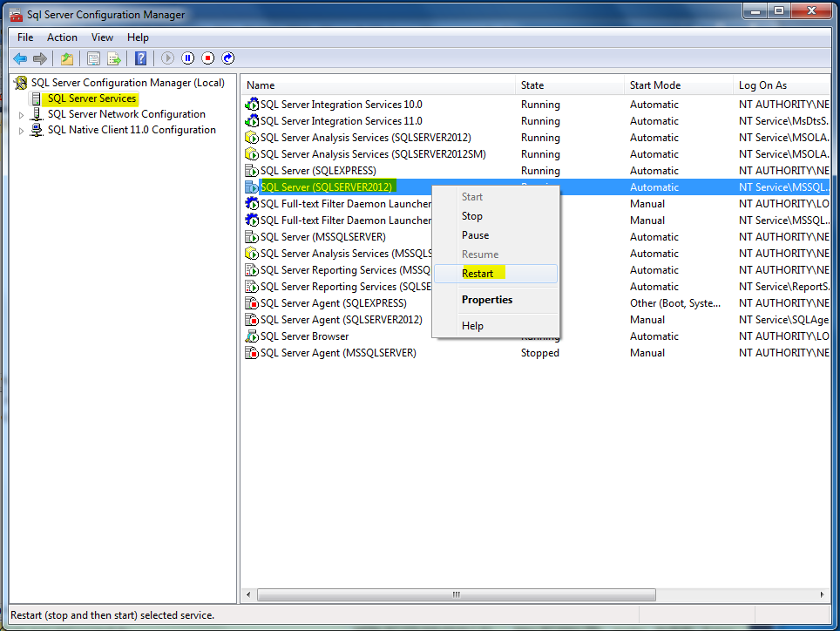Image resolution: width=840 pixels, height=631 pixels.
Task: Select SQL Server Agent (MSSQLSERVER) row name
Action: tap(338, 353)
